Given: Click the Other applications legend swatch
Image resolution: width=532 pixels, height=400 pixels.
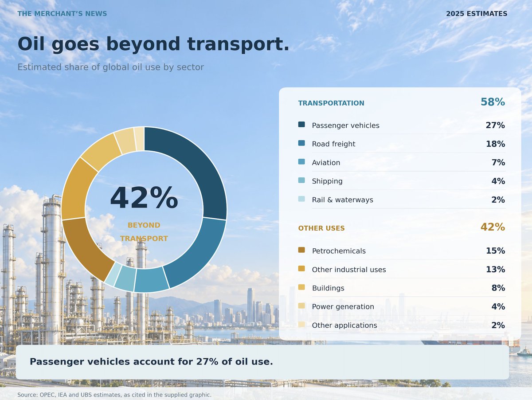Looking at the screenshot, I should [x=301, y=325].
